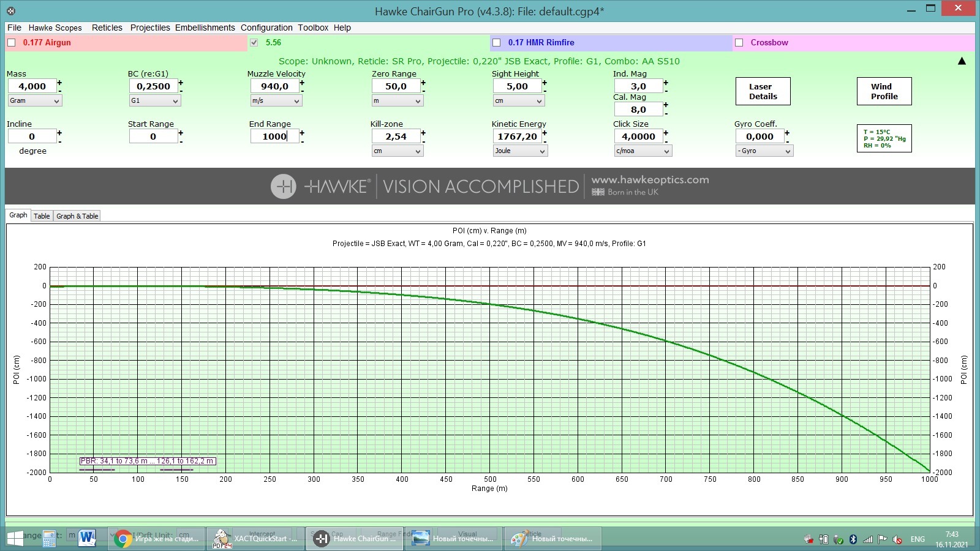Click the volume icon in the system tray
The width and height of the screenshot is (980, 551).
point(897,539)
